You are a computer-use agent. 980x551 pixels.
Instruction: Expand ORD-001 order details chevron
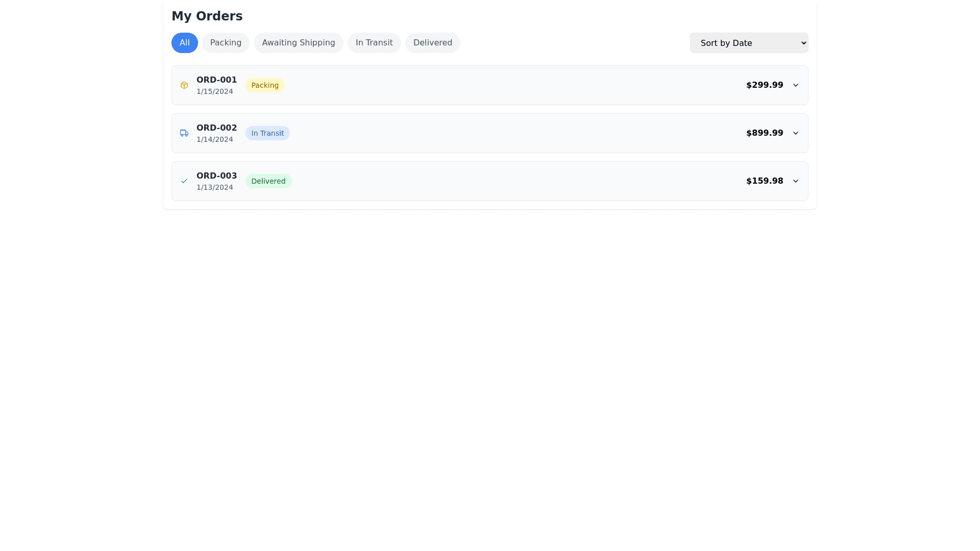795,85
